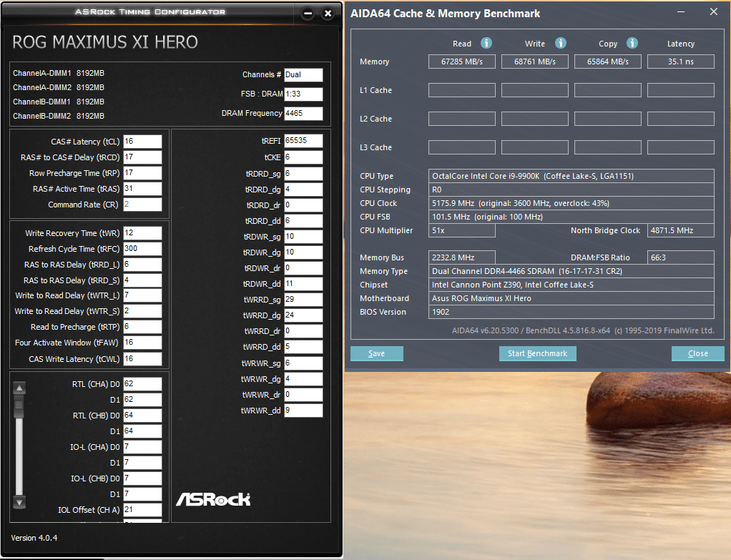Click the CAS Write Latency (tCWL) field
This screenshot has height=560, width=731.
142,358
